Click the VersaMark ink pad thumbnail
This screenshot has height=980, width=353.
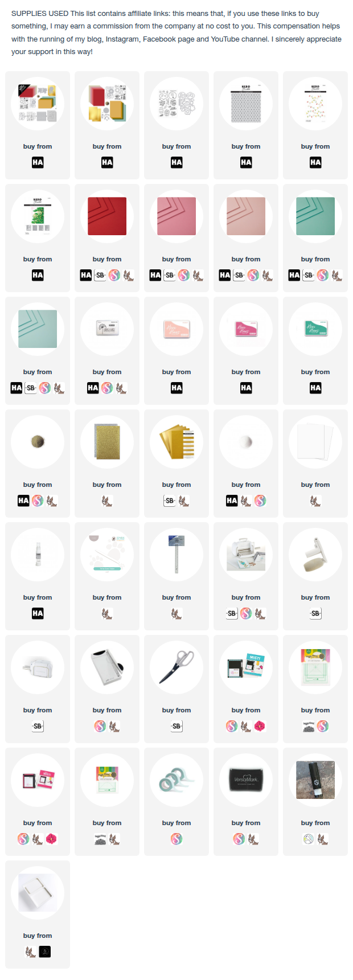[x=246, y=780]
